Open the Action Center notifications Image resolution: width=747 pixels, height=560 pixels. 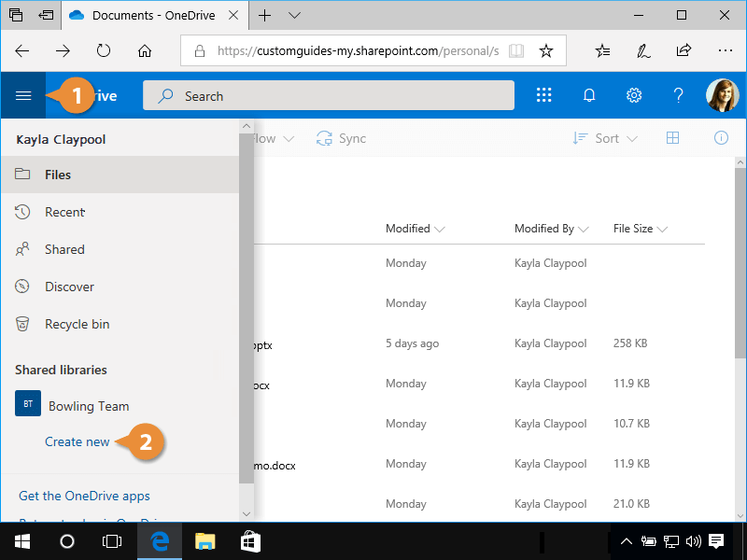[716, 541]
